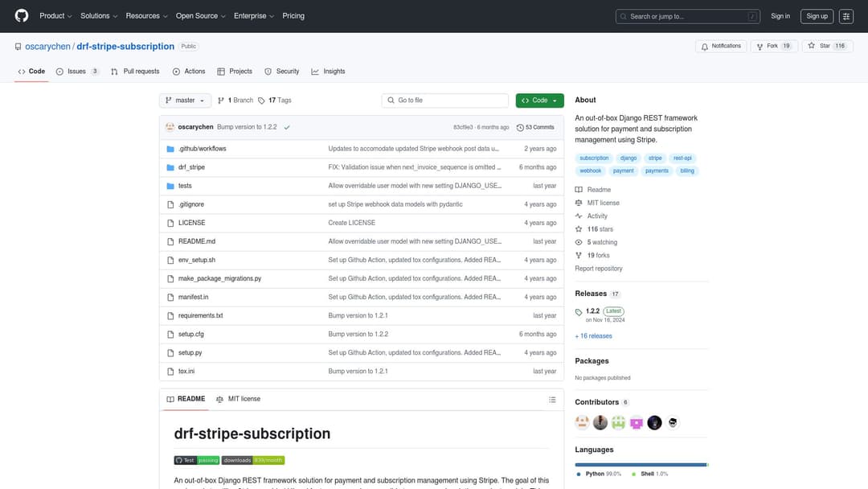Click the Test passing badge

click(x=197, y=460)
